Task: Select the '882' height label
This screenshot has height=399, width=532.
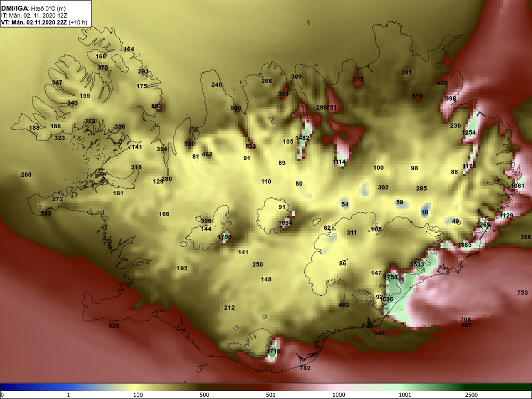Action: pyautogui.click(x=156, y=106)
